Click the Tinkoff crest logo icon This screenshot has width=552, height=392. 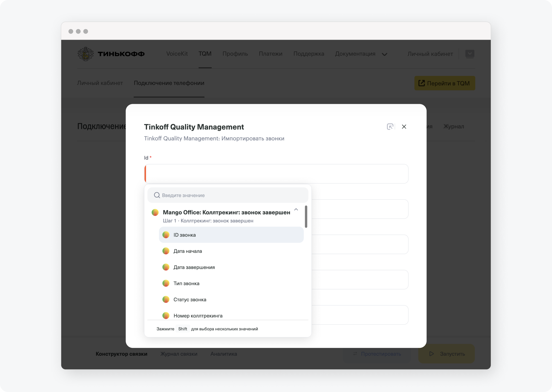(x=86, y=54)
